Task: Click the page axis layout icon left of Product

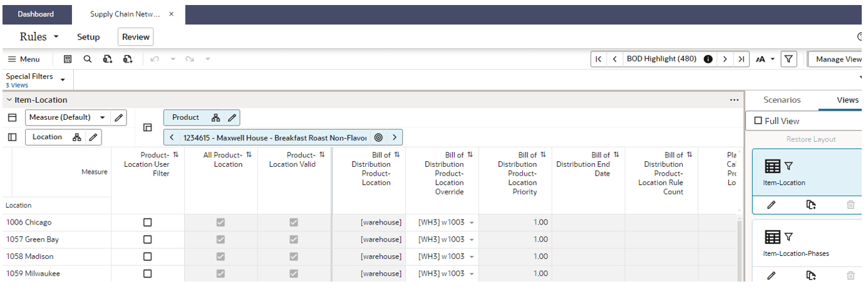Action: tap(148, 127)
